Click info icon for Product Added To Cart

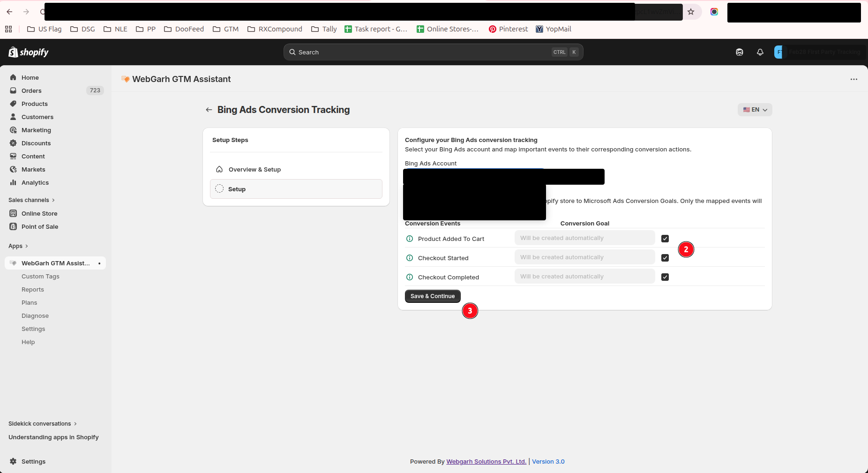click(410, 239)
